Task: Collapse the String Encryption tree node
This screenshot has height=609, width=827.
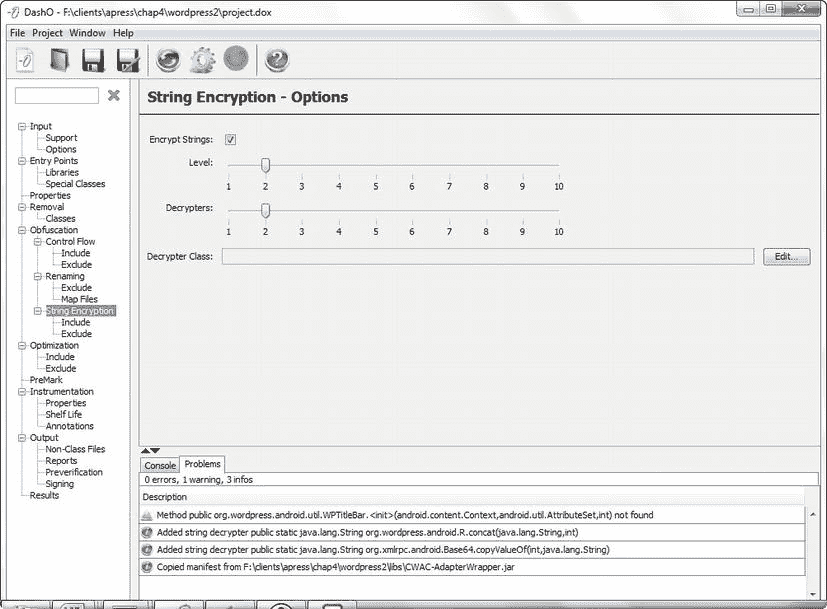Action: click(37, 311)
